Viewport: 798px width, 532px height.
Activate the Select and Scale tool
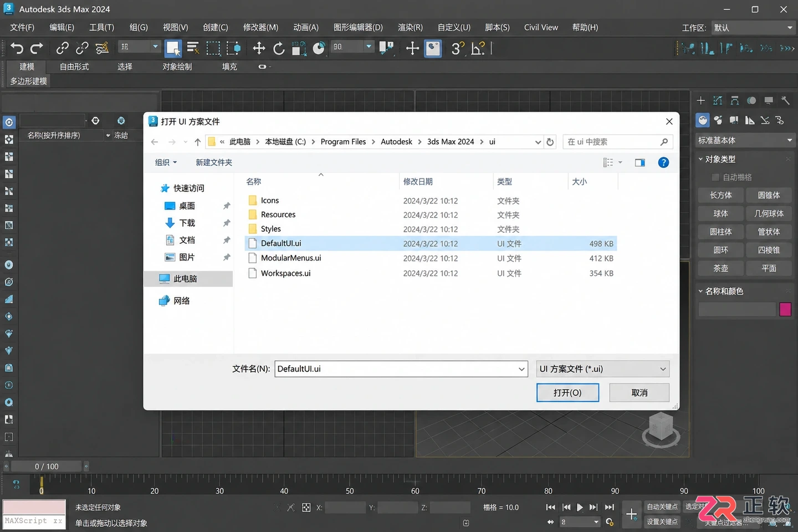click(x=299, y=49)
